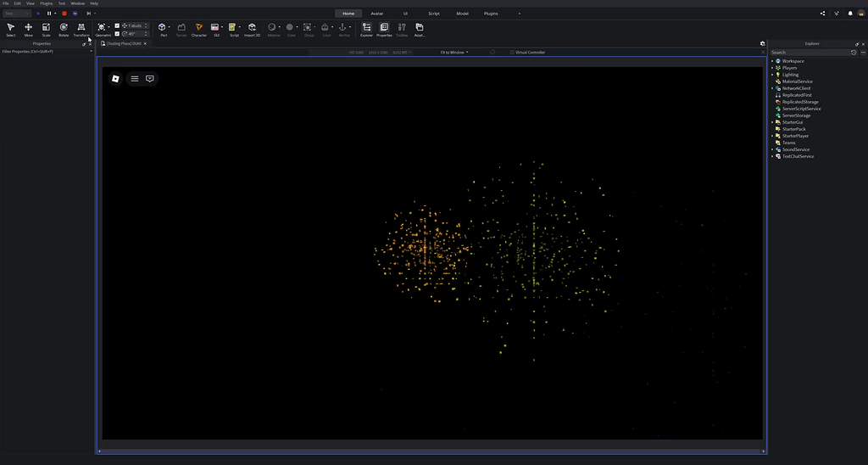Click the viewport settings gear icon
Image resolution: width=868 pixels, height=465 pixels.
[x=762, y=43]
